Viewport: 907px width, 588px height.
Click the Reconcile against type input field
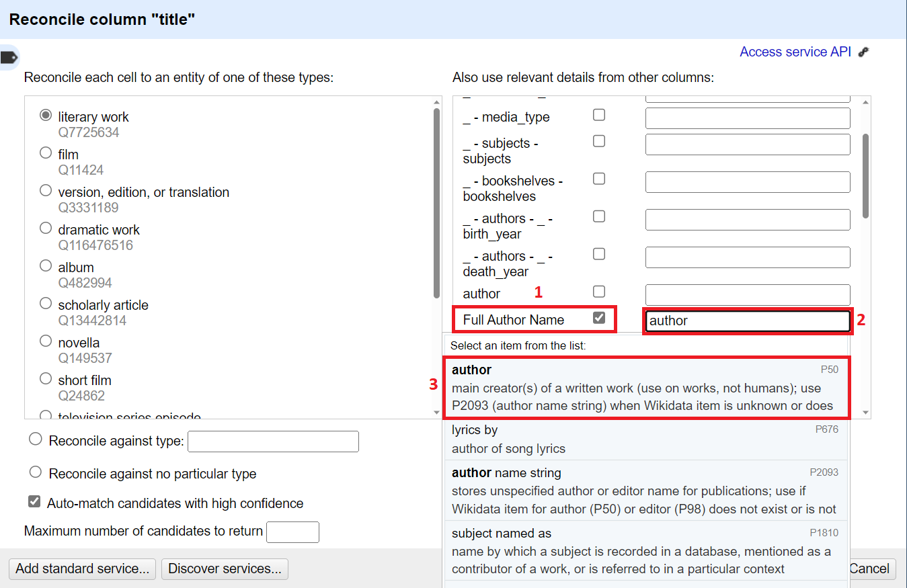[272, 441]
